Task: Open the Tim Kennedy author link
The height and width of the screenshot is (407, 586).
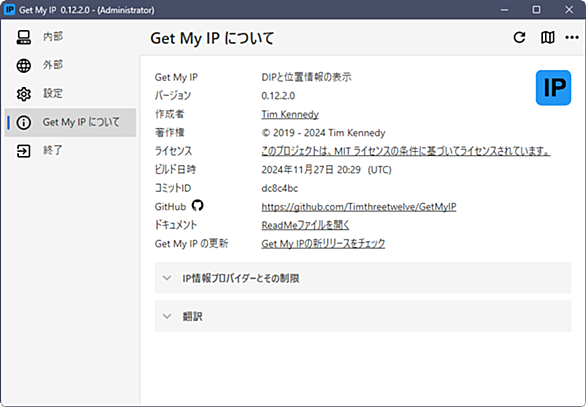Action: (290, 114)
